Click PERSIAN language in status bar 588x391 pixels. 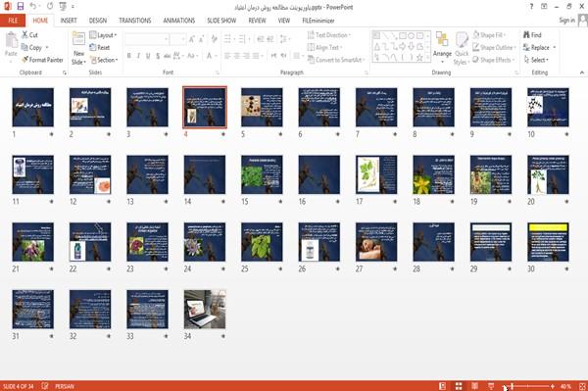point(65,386)
